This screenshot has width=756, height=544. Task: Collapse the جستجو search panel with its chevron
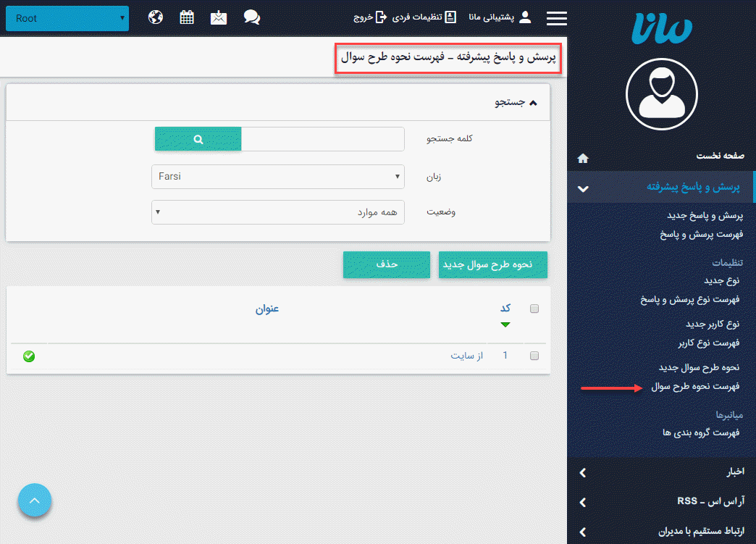(x=534, y=102)
